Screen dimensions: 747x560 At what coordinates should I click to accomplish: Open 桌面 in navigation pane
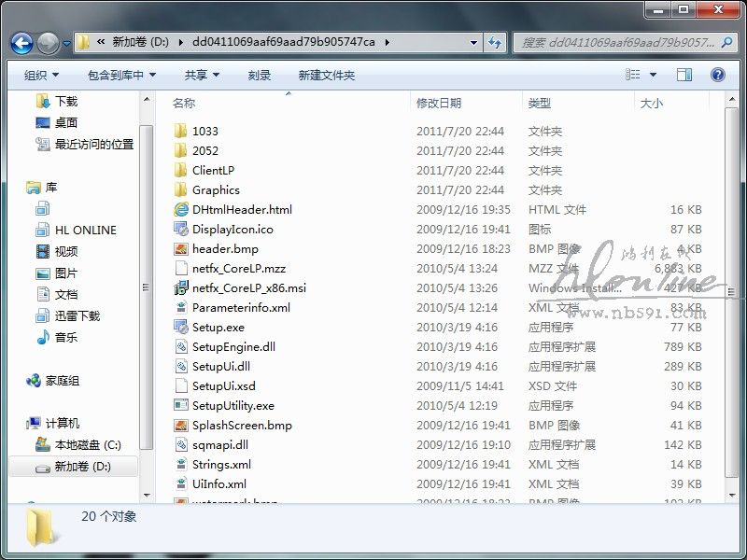(65, 123)
